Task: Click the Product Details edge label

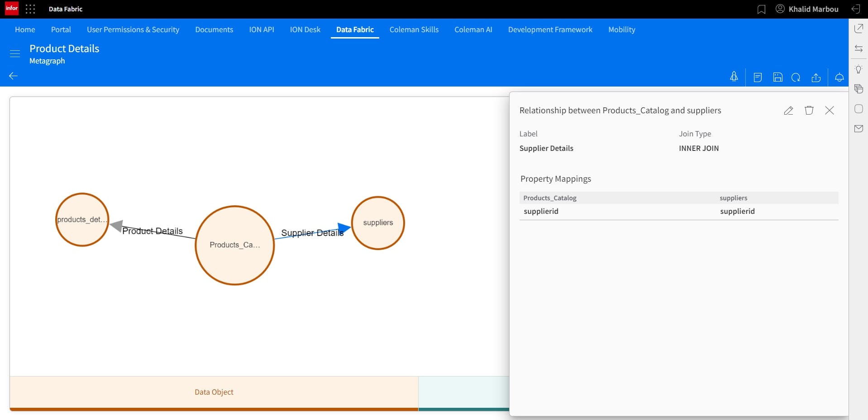Action: click(x=153, y=231)
